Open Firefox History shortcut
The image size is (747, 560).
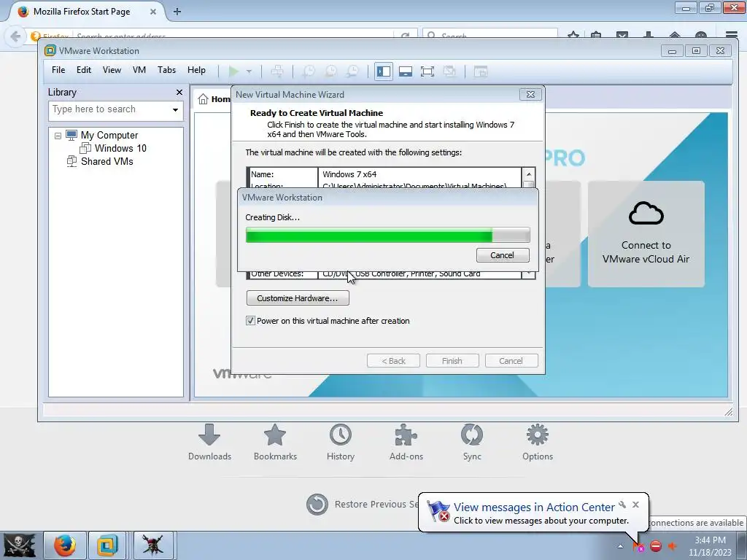click(341, 442)
